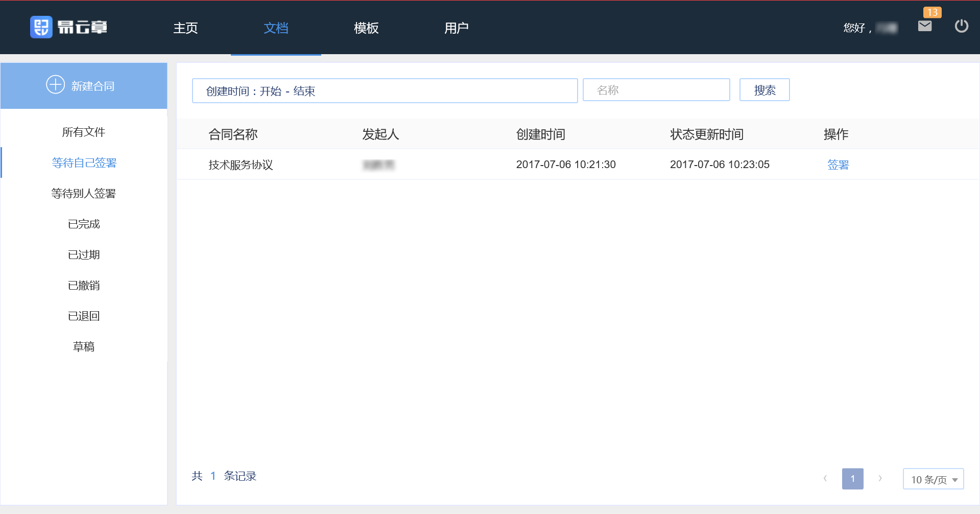
Task: Select 等待别人签署 in the sidebar
Action: [84, 194]
